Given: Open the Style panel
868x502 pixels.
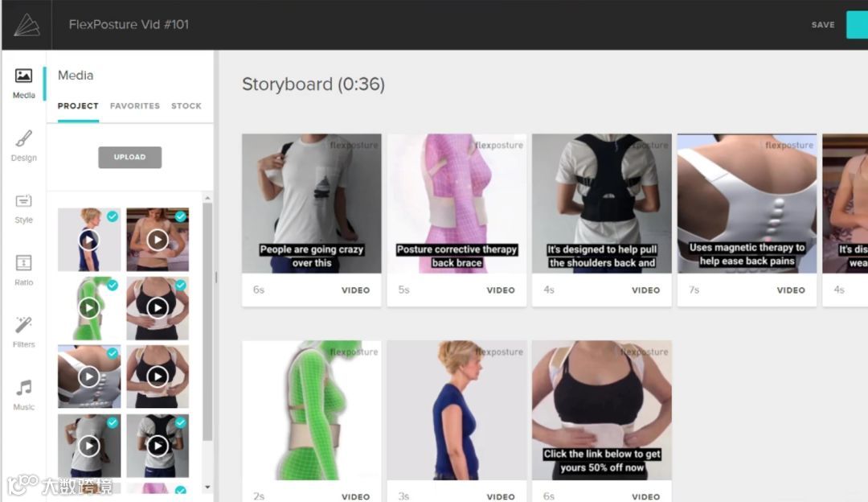Looking at the screenshot, I should point(23,208).
